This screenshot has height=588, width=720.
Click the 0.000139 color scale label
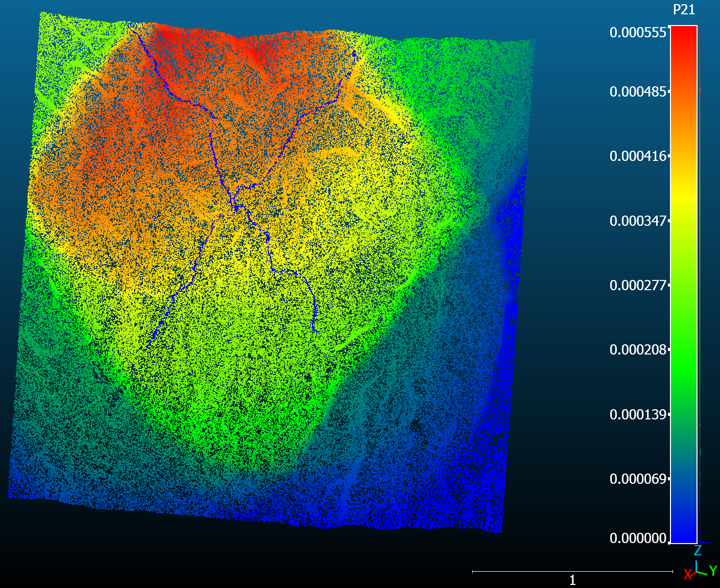pyautogui.click(x=638, y=414)
